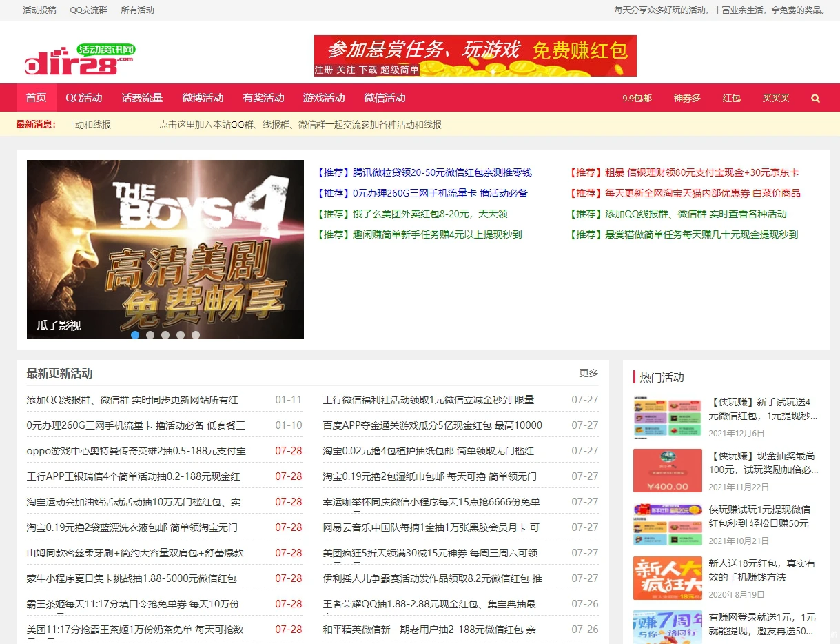Click the search magnifier icon in navbar

coord(815,98)
